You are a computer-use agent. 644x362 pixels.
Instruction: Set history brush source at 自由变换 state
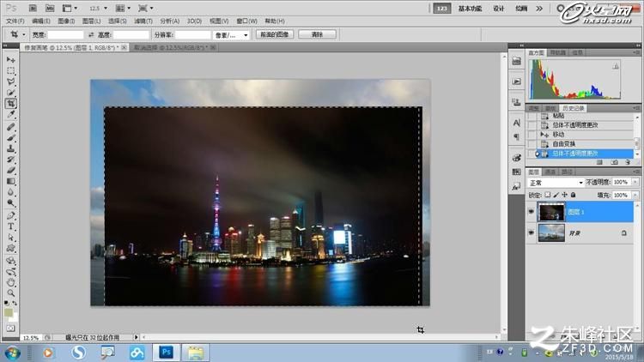click(x=532, y=144)
